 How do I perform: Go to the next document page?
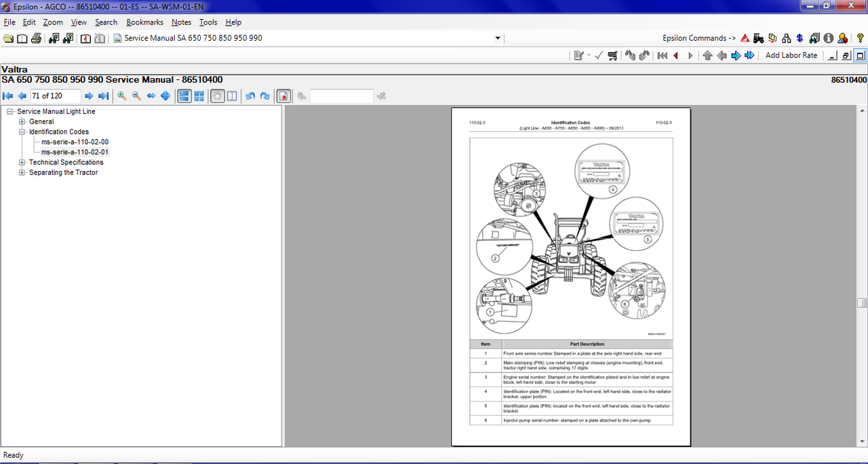click(89, 96)
